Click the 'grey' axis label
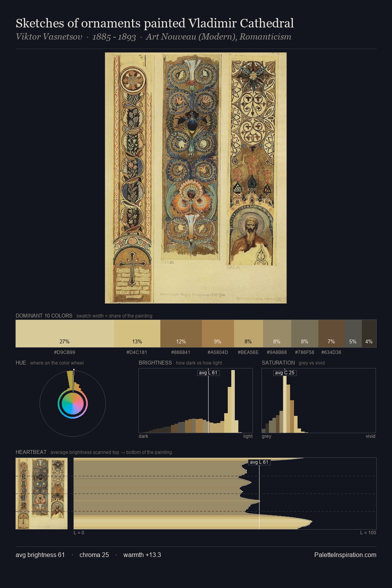This screenshot has width=392, height=588. pos(267,436)
